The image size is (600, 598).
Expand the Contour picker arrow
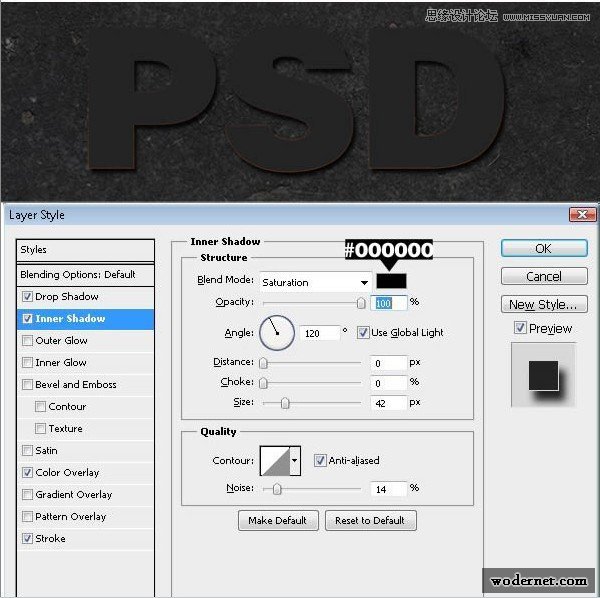coord(295,461)
